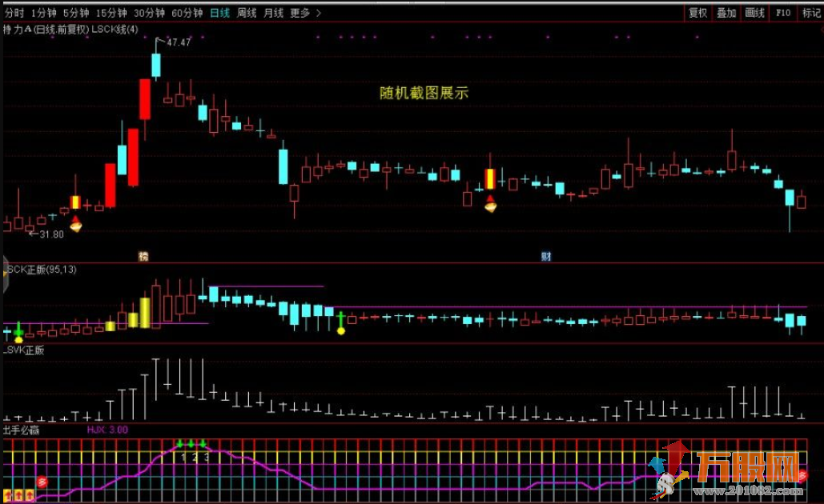This screenshot has height=504, width=824.
Task: Switch to the 日线 daily chart tab
Action: click(x=219, y=13)
